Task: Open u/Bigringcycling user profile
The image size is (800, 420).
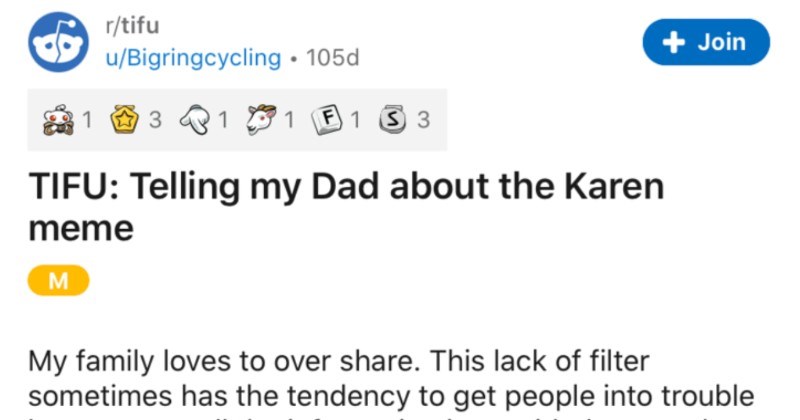Action: click(193, 57)
